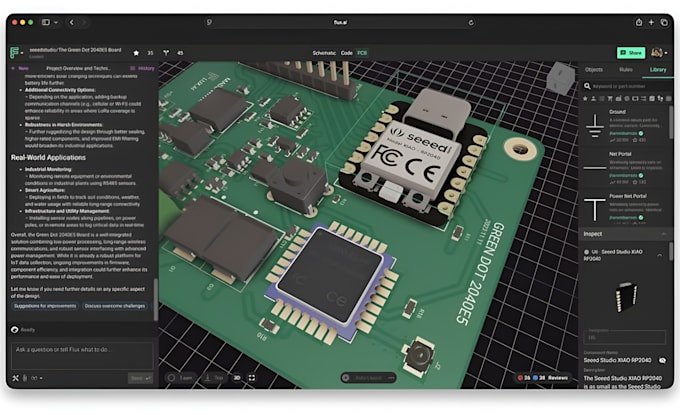Click the bottom center status pill
The height and width of the screenshot is (415, 680).
click(368, 378)
